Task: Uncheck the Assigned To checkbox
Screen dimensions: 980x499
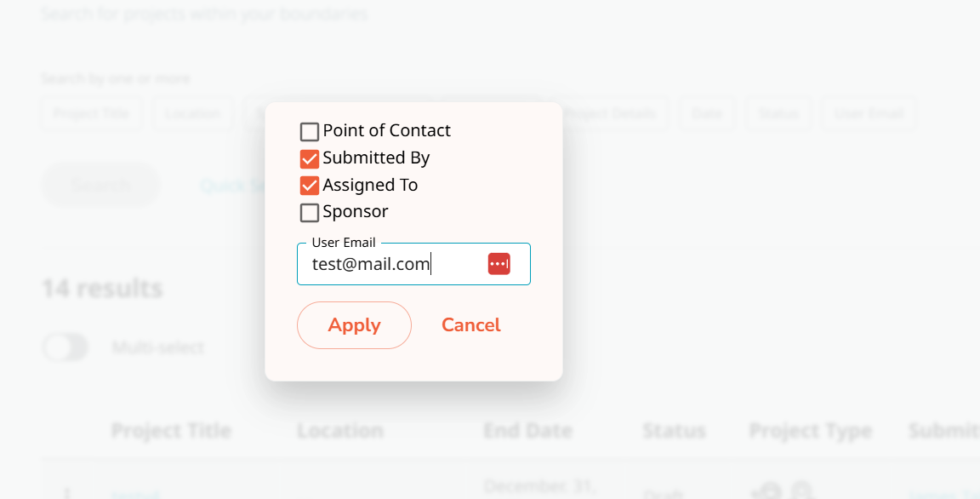Action: point(310,186)
